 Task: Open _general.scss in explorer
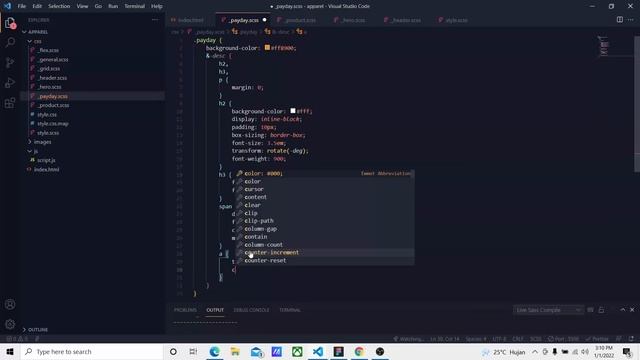[x=53, y=60]
